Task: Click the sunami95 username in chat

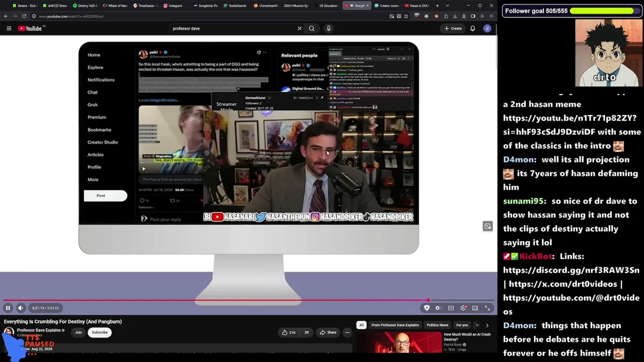Action: tap(524, 201)
